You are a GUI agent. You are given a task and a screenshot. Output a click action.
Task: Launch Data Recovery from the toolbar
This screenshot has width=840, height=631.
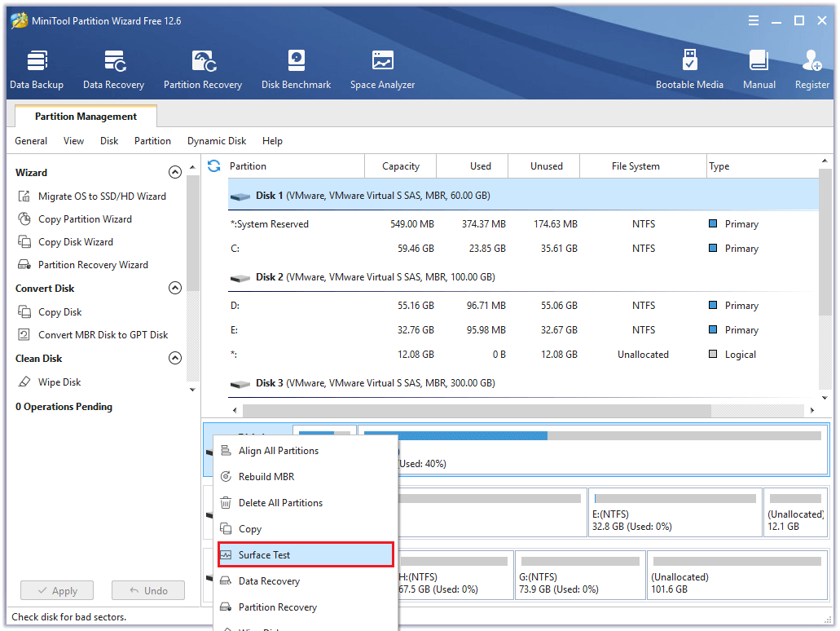(x=113, y=69)
